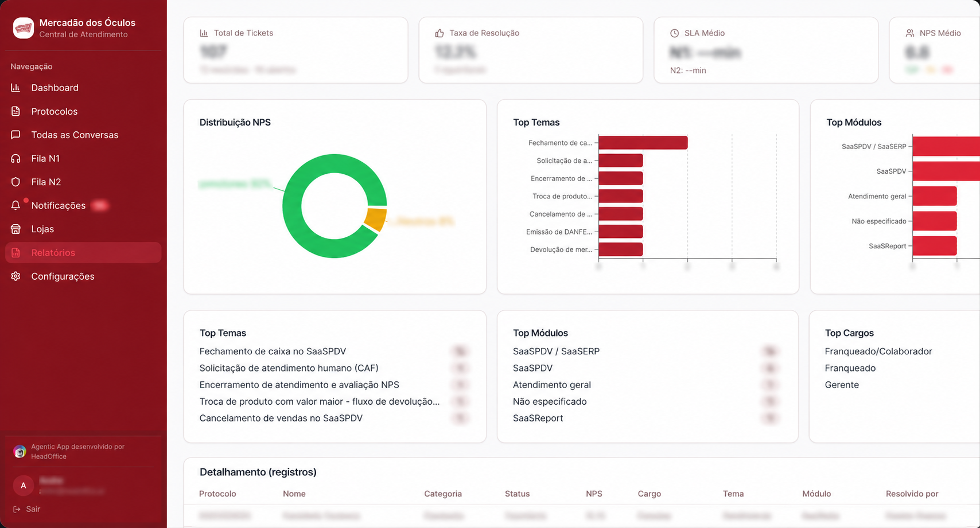Click the Total de Tickets chart icon
Screen dimensions: 980x528
(x=204, y=33)
